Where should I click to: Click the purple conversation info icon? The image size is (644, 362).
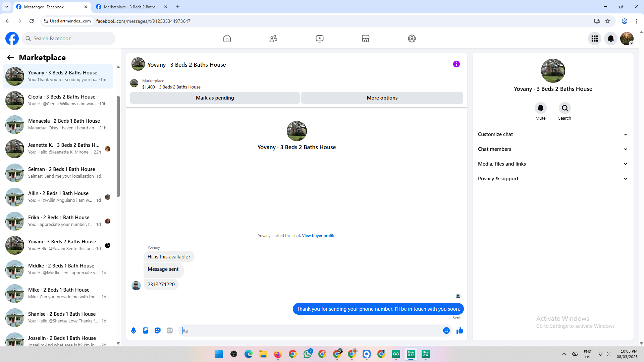click(456, 64)
